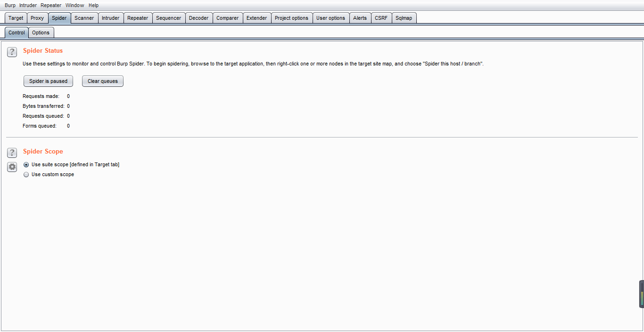The image size is (644, 332).
Task: Switch to the Repeater tool tab
Action: (x=138, y=18)
